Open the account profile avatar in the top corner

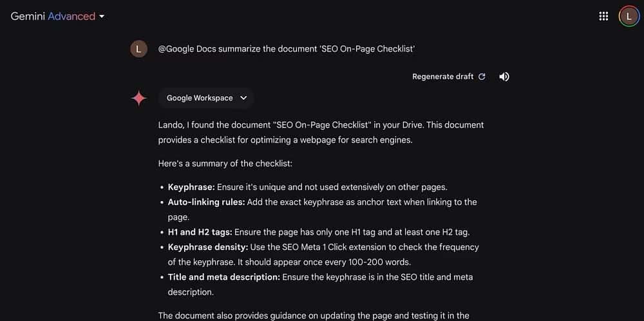pyautogui.click(x=629, y=17)
